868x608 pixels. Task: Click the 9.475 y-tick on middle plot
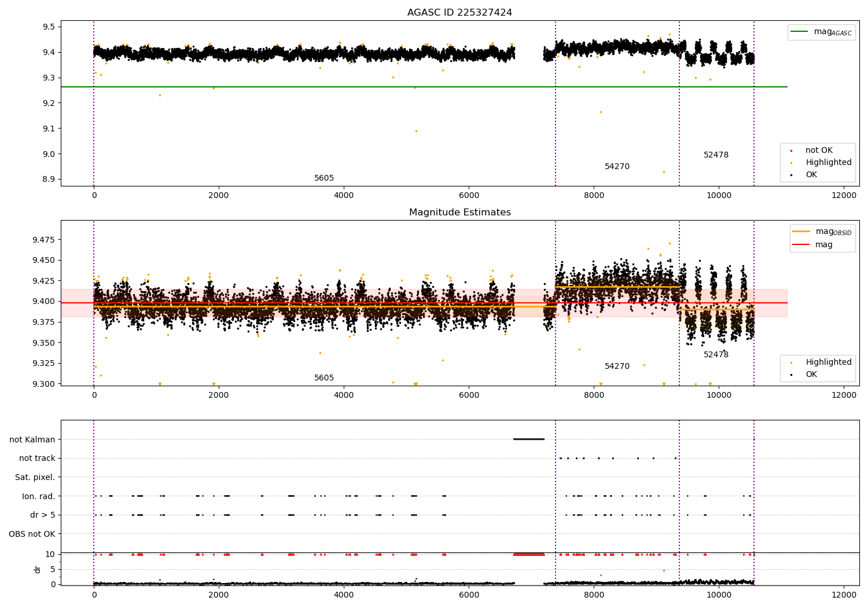tap(43, 240)
